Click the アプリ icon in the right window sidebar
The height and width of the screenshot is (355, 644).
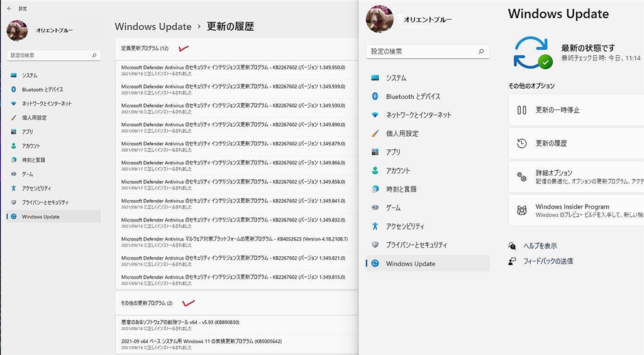click(375, 152)
